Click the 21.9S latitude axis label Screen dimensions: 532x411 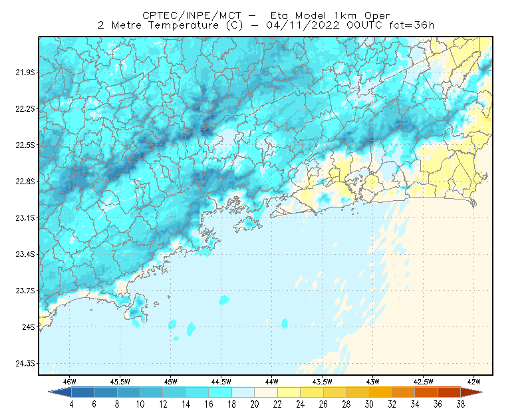25,72
